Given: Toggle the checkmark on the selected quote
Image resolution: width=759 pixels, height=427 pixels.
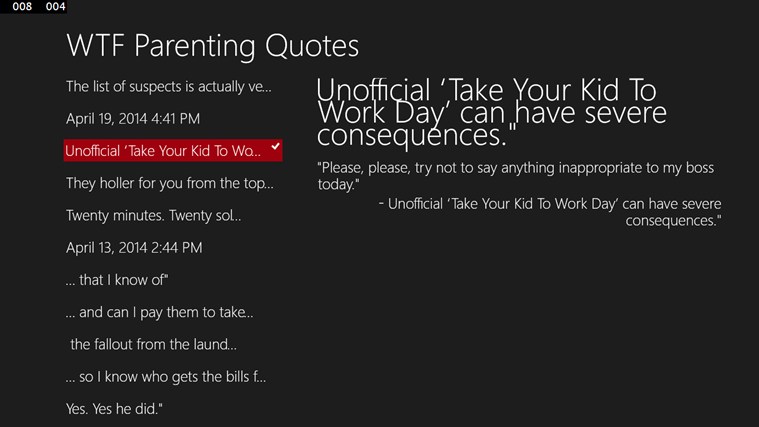Looking at the screenshot, I should [275, 148].
